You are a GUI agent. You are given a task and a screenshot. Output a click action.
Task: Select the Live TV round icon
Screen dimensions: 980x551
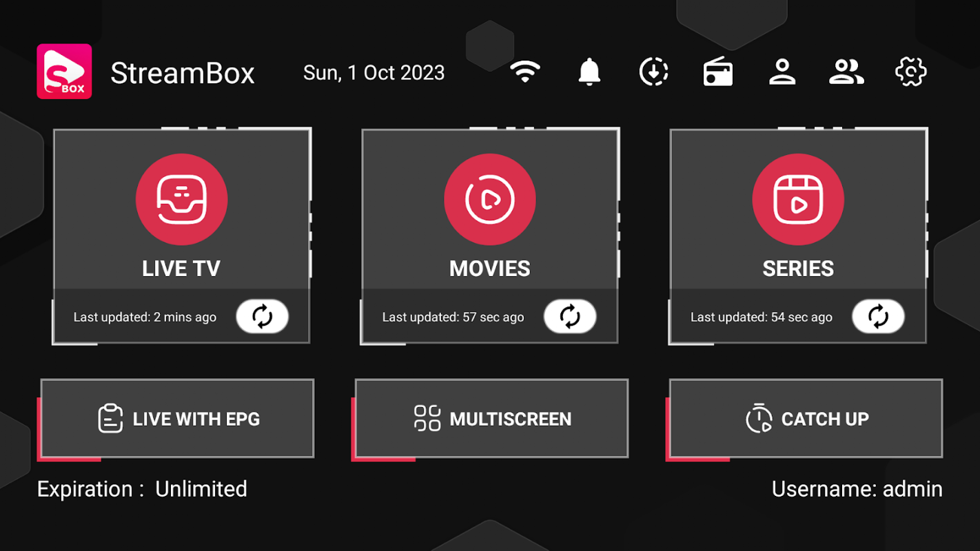click(182, 200)
